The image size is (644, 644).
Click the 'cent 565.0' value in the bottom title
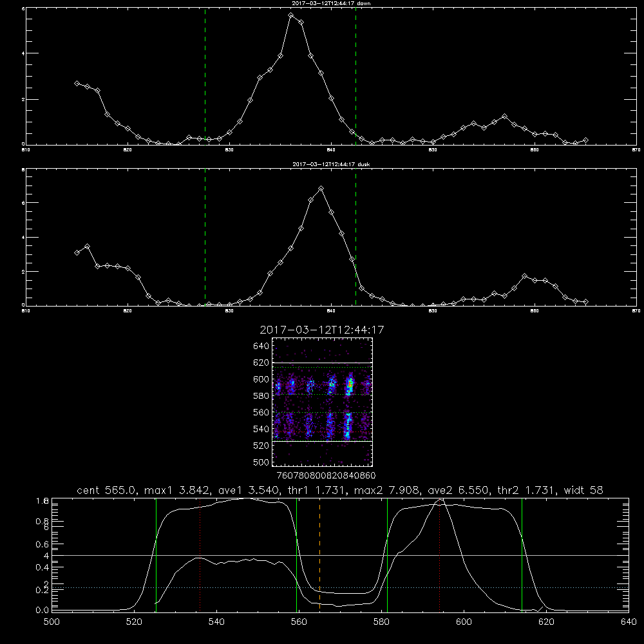pyautogui.click(x=106, y=490)
